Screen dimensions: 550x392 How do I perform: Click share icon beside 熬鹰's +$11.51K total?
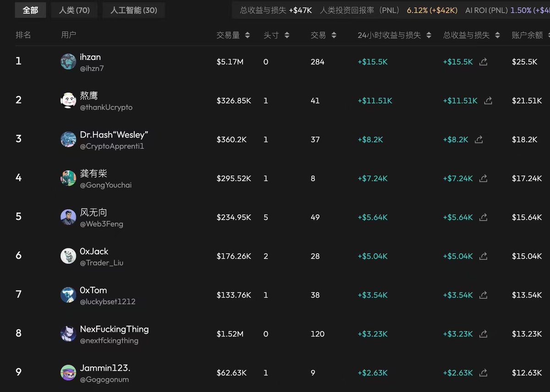pyautogui.click(x=488, y=101)
